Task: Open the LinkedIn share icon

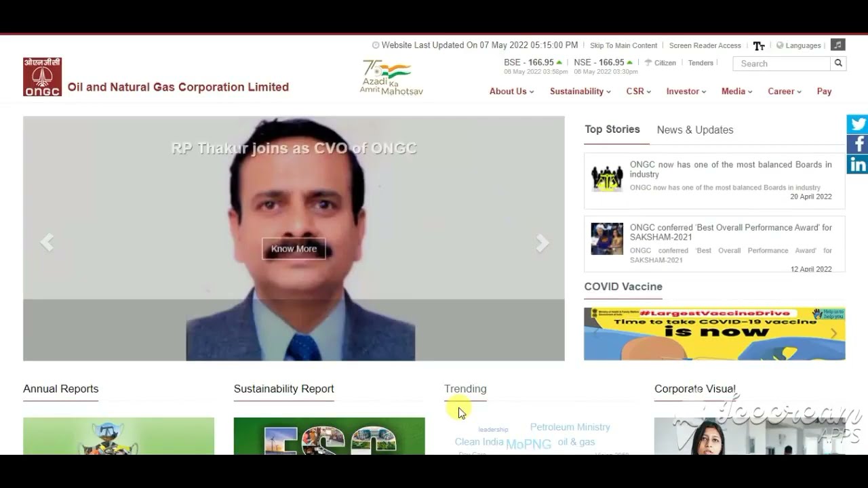Action: (858, 164)
